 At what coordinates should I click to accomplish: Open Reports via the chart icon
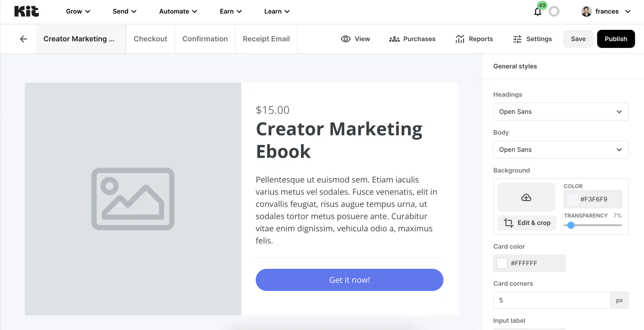pos(460,39)
